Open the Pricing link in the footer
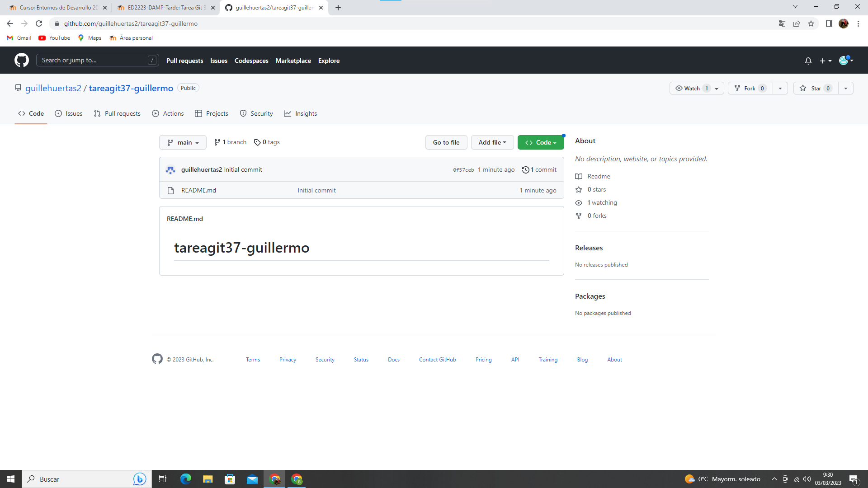Screen dimensions: 868x488 tap(483, 359)
